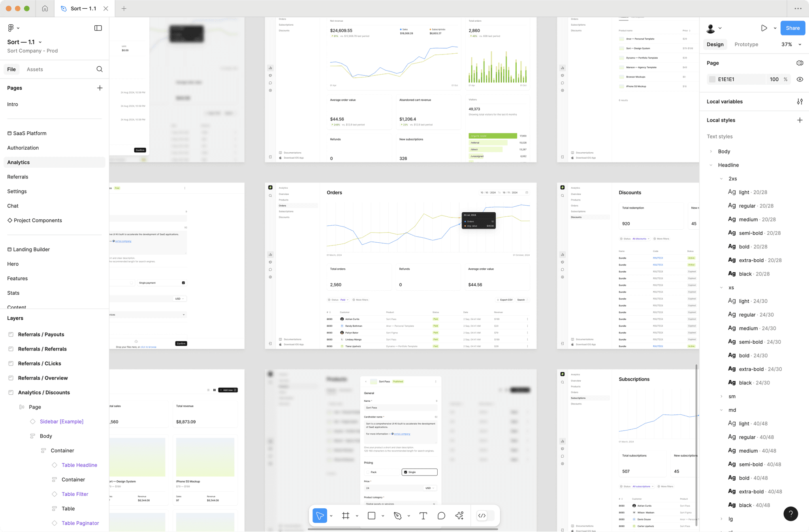The height and width of the screenshot is (532, 809).
Task: Toggle visibility of Table Headline layer
Action: click(x=100, y=465)
